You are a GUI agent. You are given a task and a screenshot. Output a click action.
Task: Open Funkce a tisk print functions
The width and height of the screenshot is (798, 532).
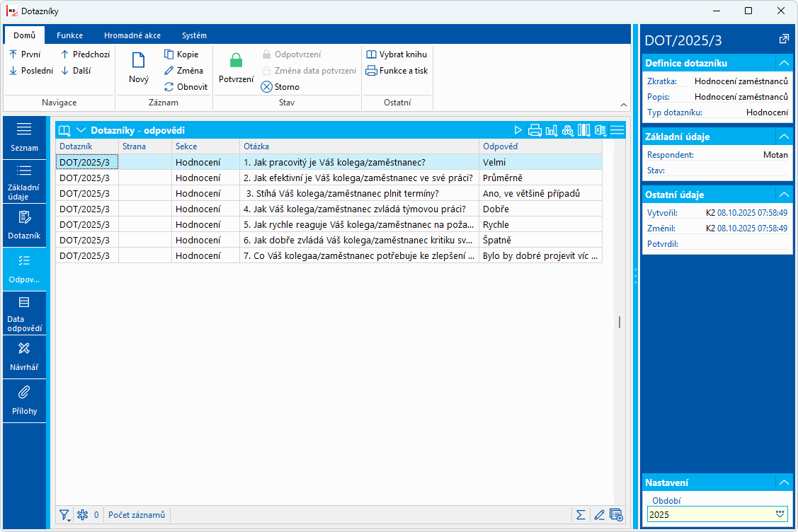click(397, 71)
